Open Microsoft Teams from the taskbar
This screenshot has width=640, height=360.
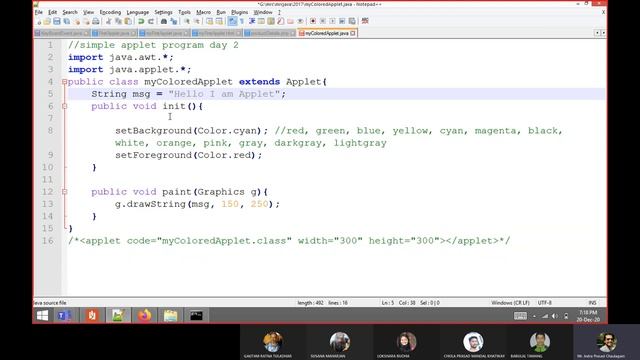coord(64,316)
